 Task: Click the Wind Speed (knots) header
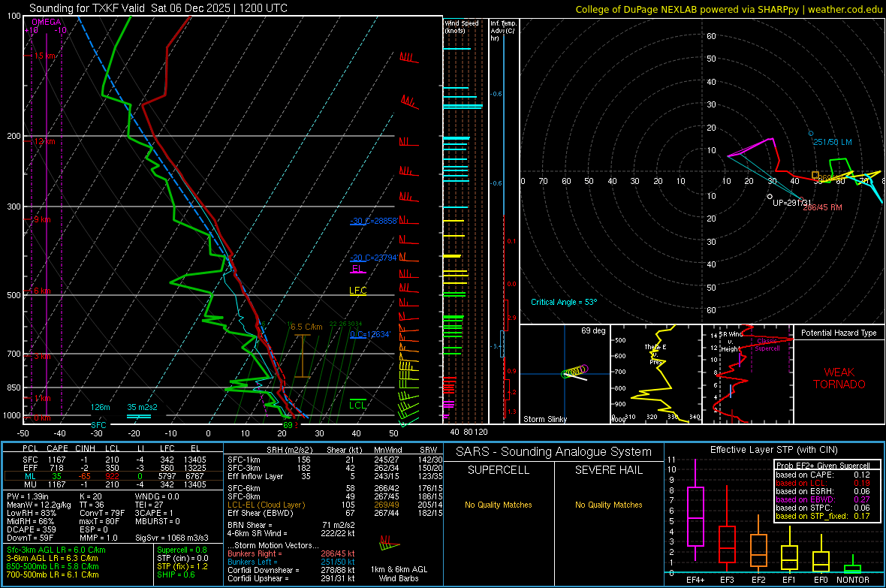[x=461, y=26]
